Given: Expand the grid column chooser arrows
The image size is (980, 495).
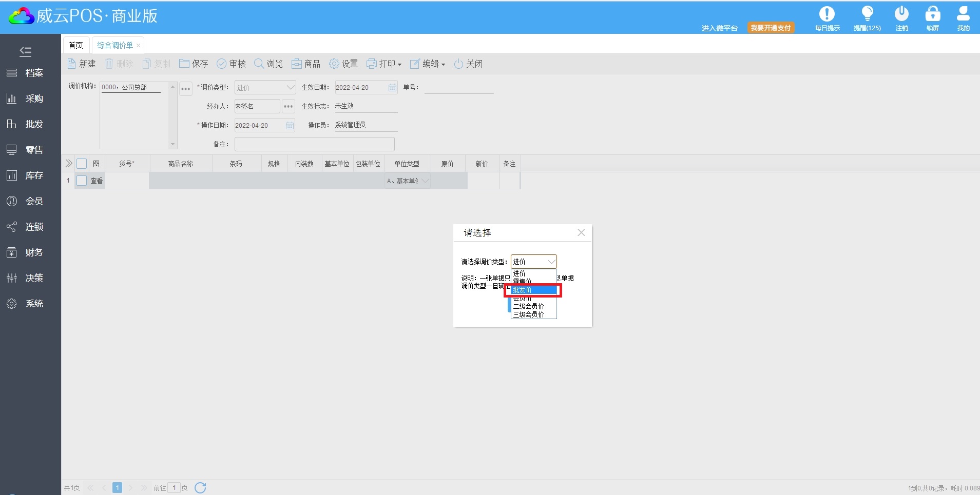Looking at the screenshot, I should [x=68, y=164].
